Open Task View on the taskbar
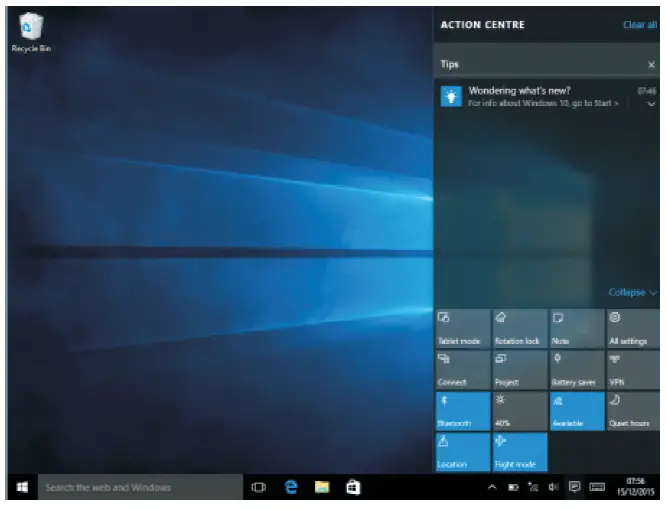 259,487
